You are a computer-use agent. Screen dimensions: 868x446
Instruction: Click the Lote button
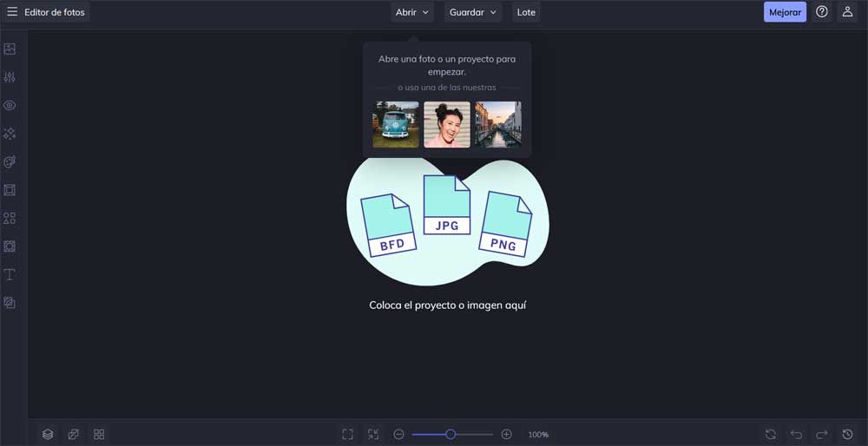[x=526, y=12]
